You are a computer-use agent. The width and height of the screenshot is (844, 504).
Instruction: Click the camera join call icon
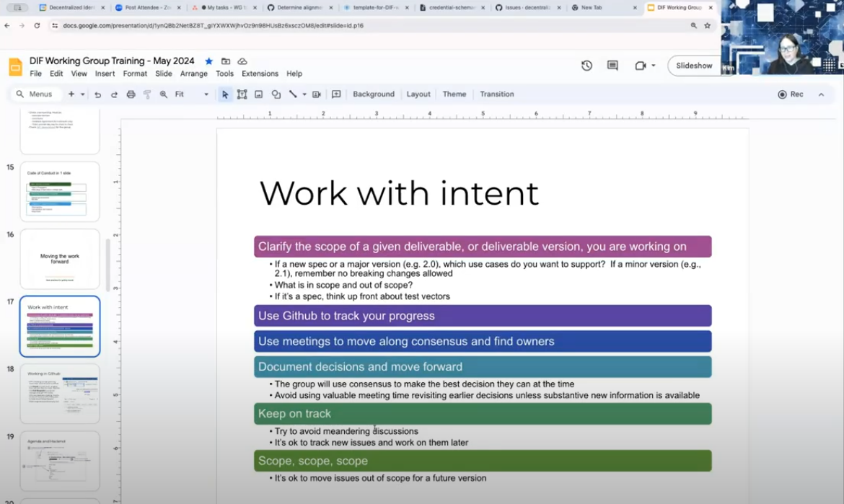click(x=640, y=66)
